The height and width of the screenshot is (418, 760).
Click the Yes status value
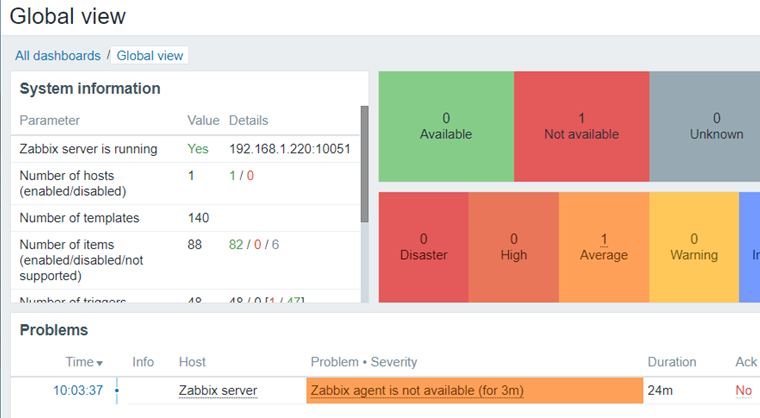(198, 149)
